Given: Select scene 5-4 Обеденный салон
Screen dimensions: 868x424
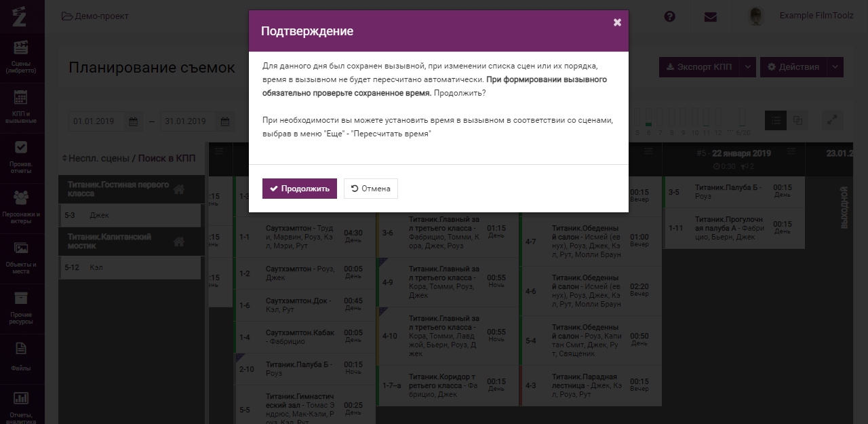Looking at the screenshot, I should [590, 341].
